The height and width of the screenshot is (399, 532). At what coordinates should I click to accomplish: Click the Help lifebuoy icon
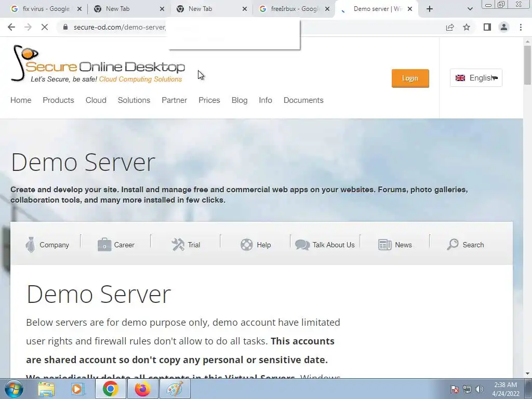pos(247,245)
